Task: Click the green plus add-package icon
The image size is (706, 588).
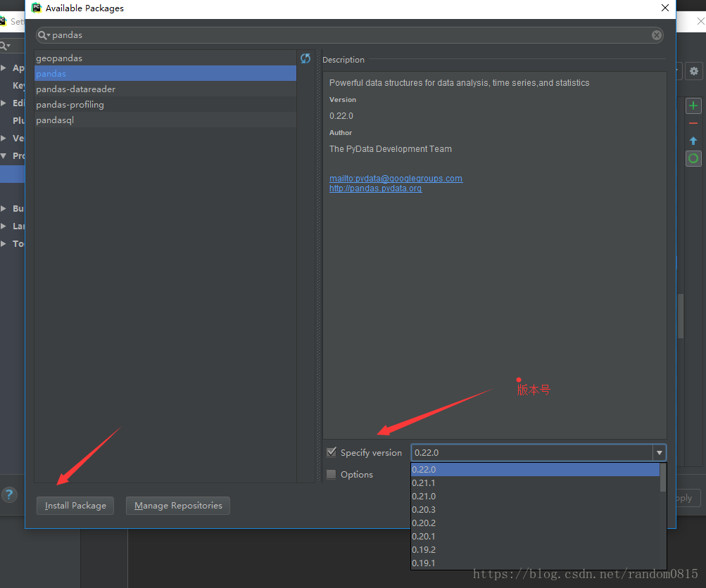Action: (x=693, y=106)
